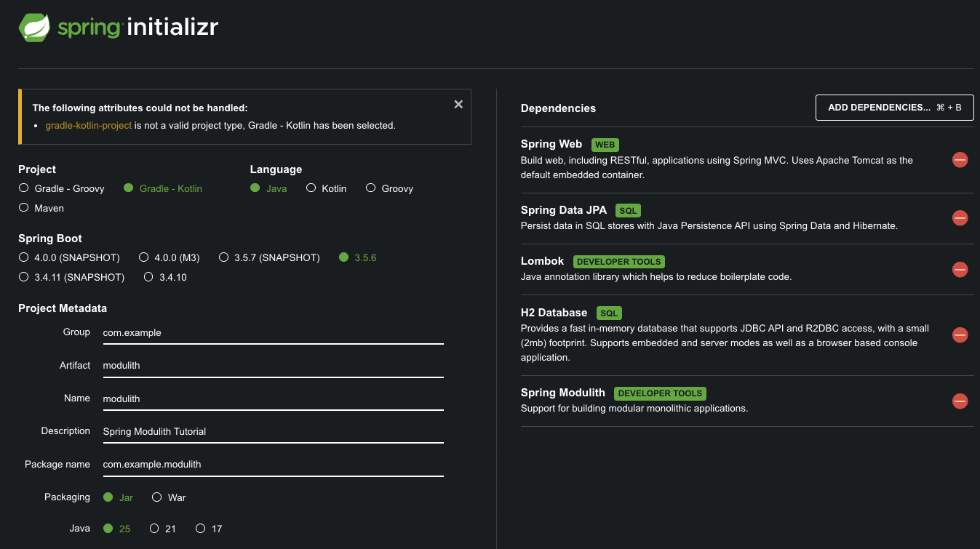
Task: Pick Spring Boot version 3.4.10
Action: (148, 277)
